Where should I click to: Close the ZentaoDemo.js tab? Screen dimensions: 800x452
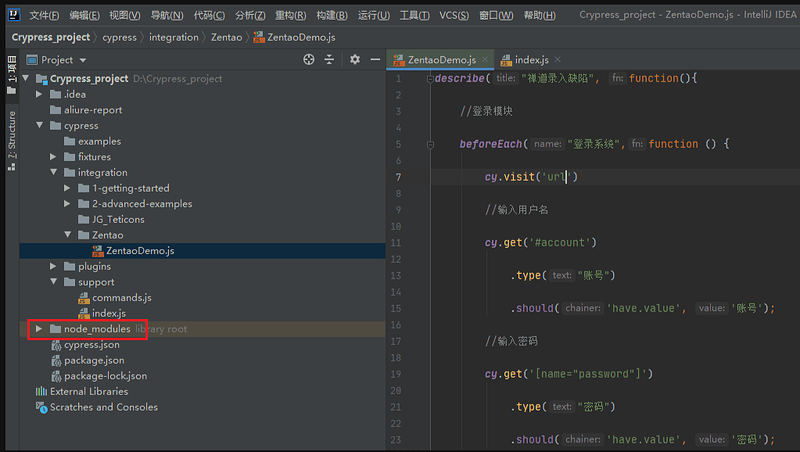[485, 60]
